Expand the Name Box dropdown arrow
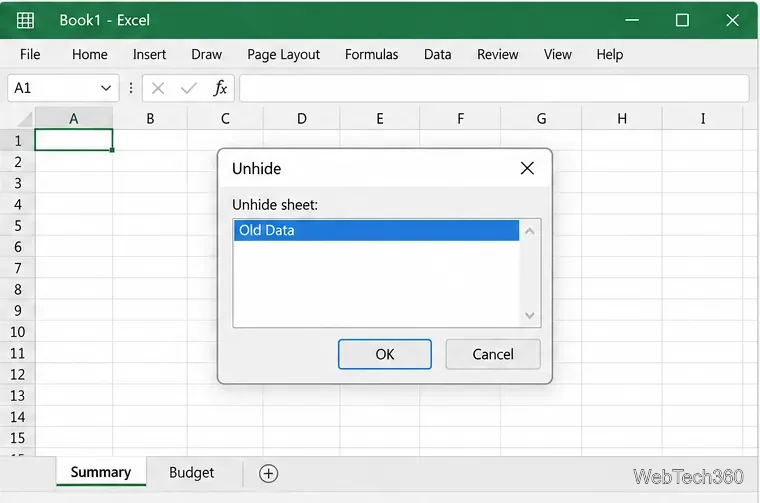 106,88
